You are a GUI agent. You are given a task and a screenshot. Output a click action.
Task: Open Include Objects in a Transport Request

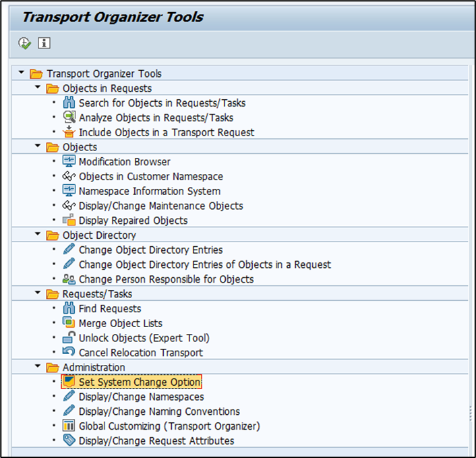click(167, 133)
